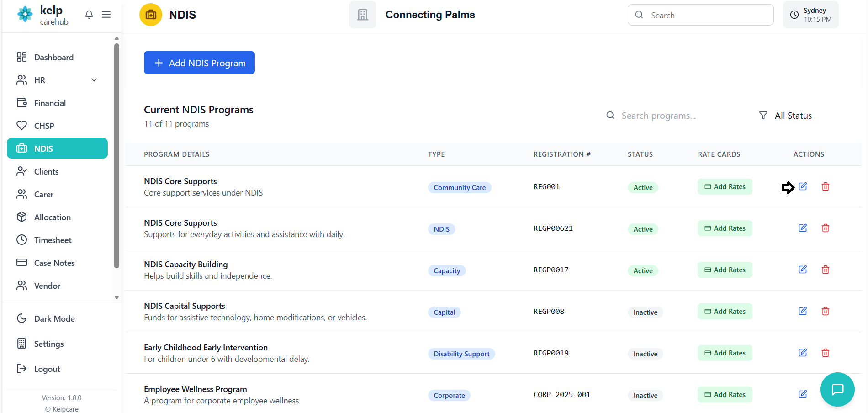868x413 pixels.
Task: Click the Connecting Palms building icon
Action: (x=363, y=15)
